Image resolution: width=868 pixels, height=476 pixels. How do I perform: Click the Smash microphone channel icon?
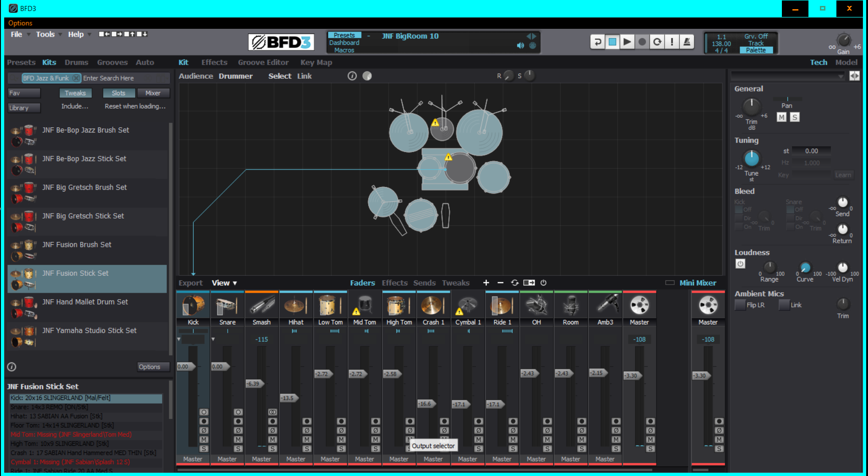point(262,306)
